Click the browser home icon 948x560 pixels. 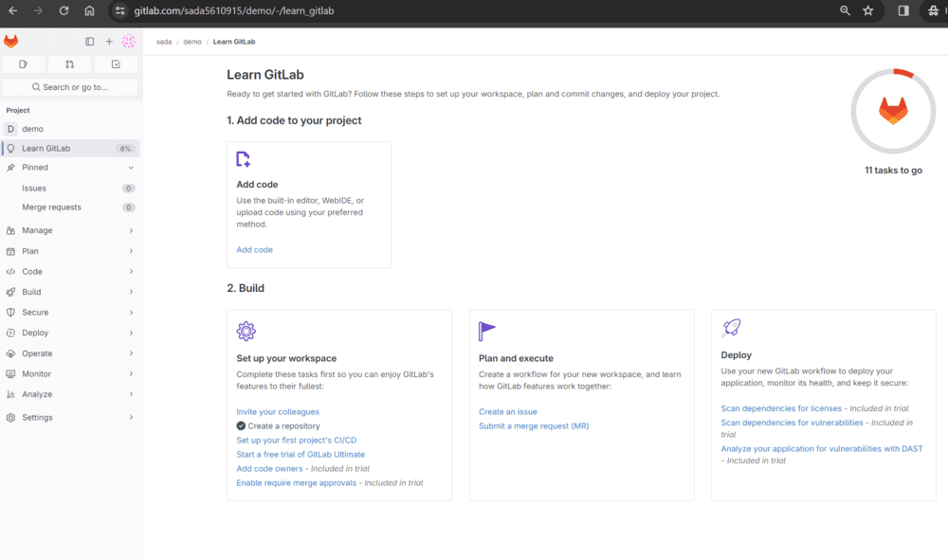(89, 10)
